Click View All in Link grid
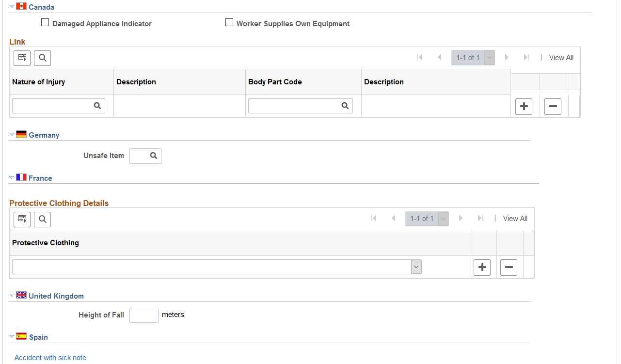This screenshot has width=621, height=364. 561,58
